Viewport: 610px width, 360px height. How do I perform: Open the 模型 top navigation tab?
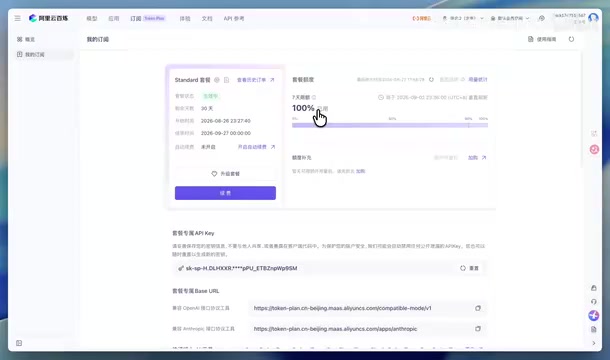click(92, 18)
